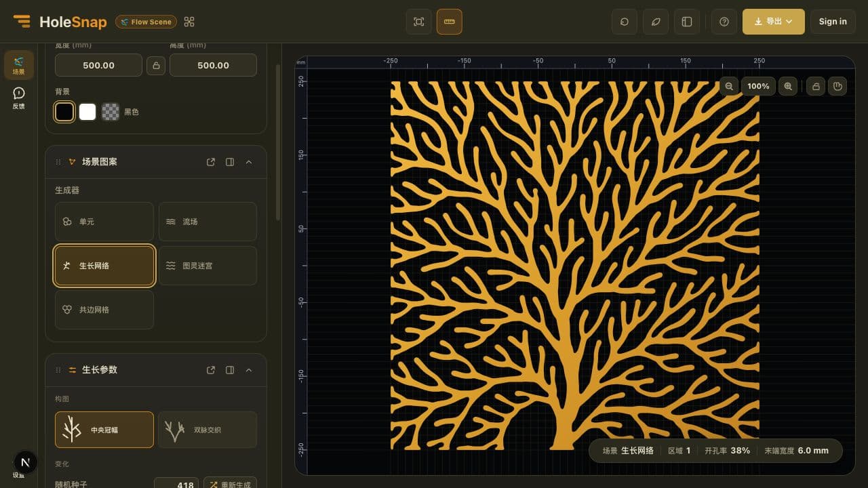Click the 场景 生长网络 status entry
The image size is (868, 488).
click(x=628, y=451)
